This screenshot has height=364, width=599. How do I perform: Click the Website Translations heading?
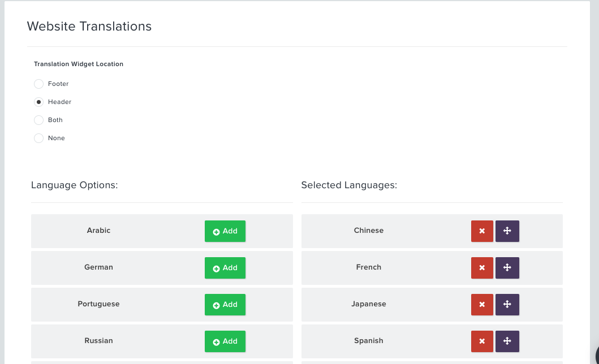coord(89,27)
